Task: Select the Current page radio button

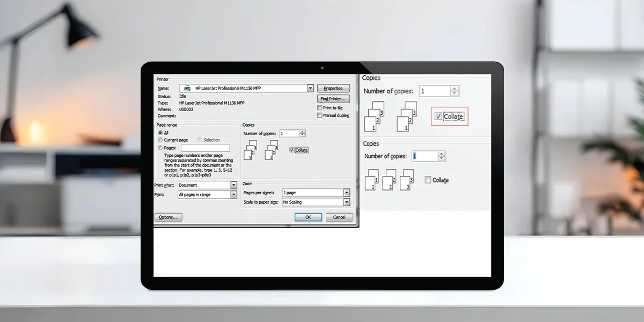Action: point(160,140)
